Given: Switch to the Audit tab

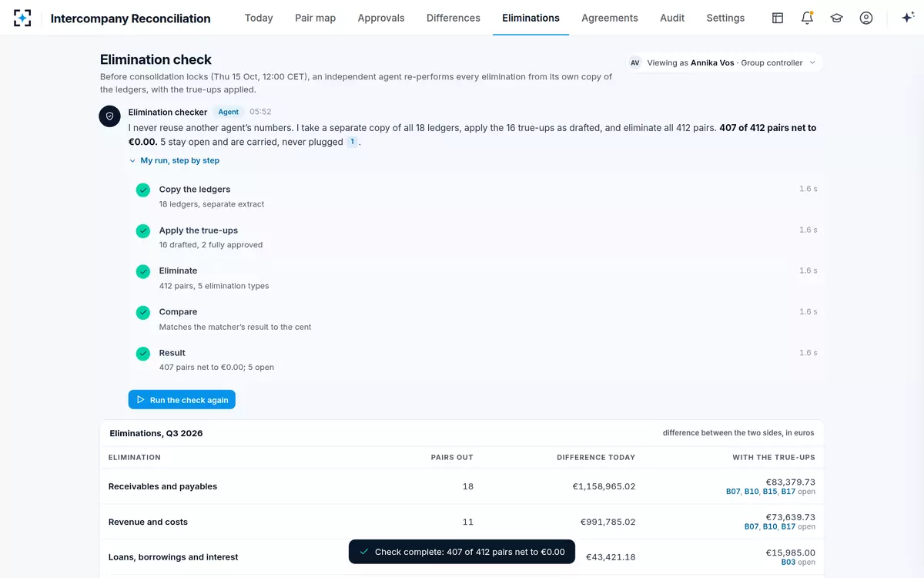Looking at the screenshot, I should click(672, 18).
